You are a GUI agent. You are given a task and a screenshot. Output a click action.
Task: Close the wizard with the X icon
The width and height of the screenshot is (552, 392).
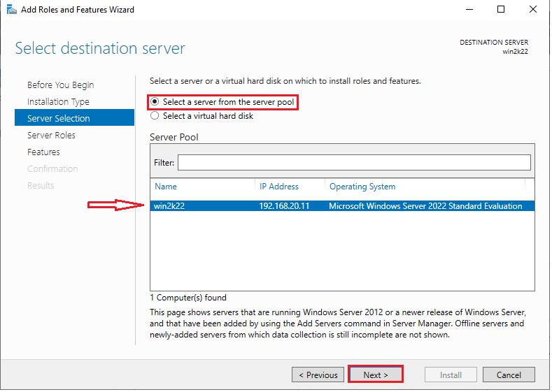(532, 10)
